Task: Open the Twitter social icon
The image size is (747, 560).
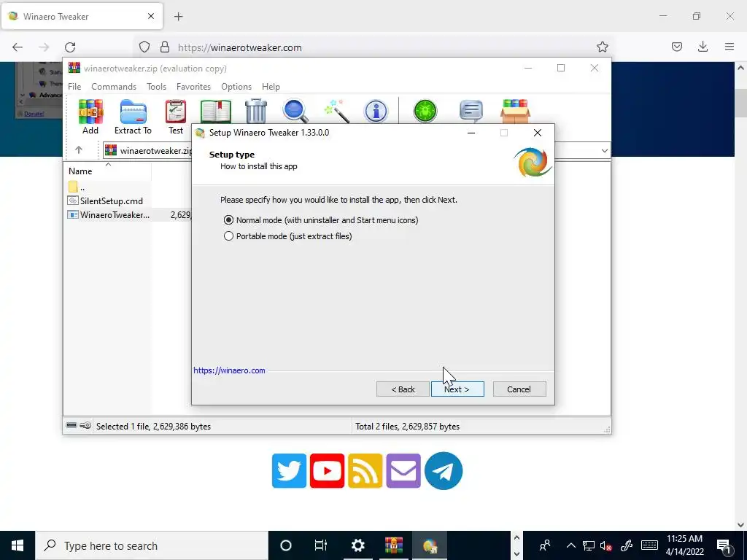Action: click(x=289, y=470)
